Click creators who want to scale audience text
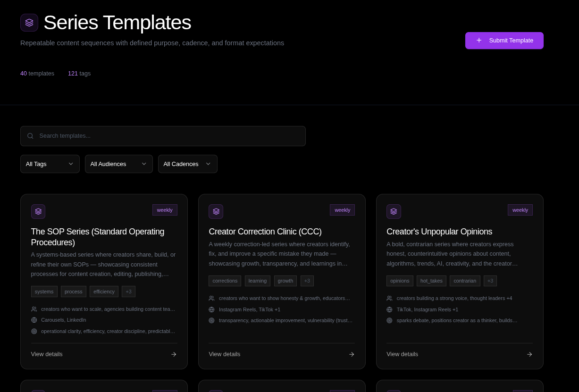The height and width of the screenshot is (392, 579). point(108,309)
